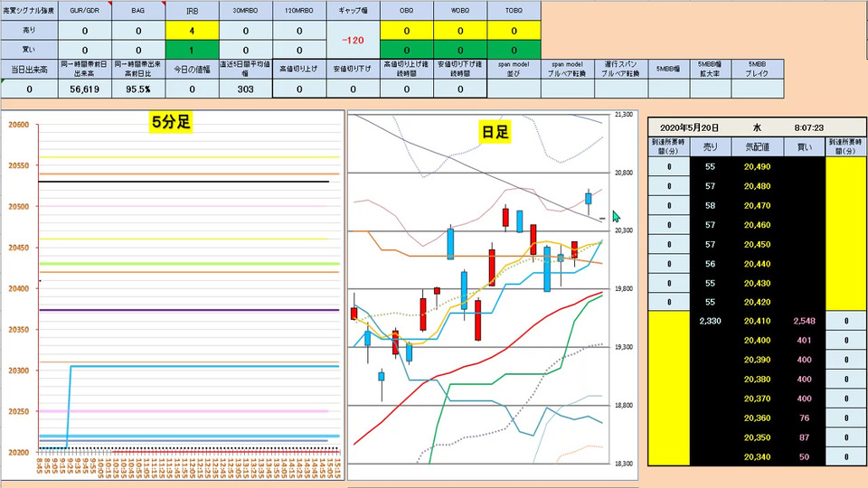Viewport: 868px width, 488px height.
Task: Click the ギャップ幅 header cell
Action: click(x=354, y=11)
